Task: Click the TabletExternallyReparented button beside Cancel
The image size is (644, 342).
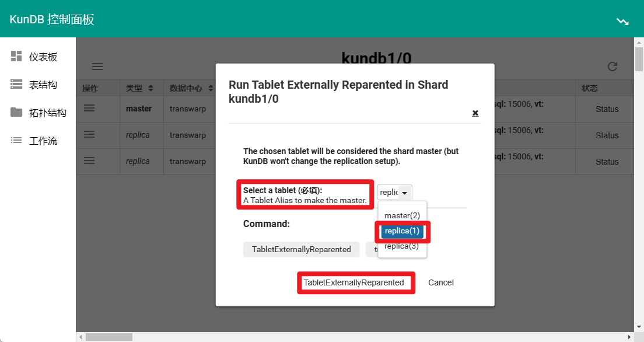Action: [353, 282]
